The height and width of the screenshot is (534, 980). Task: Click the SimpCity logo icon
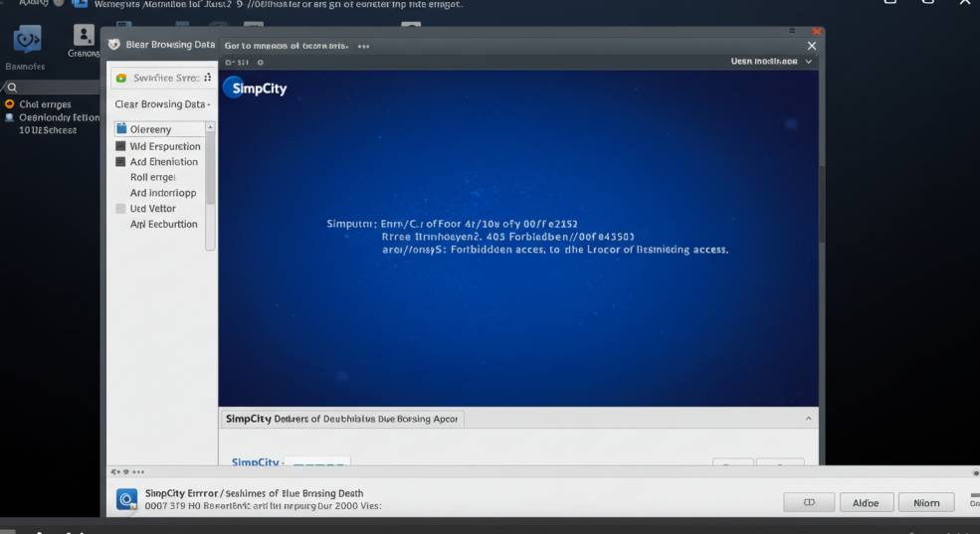click(x=233, y=88)
